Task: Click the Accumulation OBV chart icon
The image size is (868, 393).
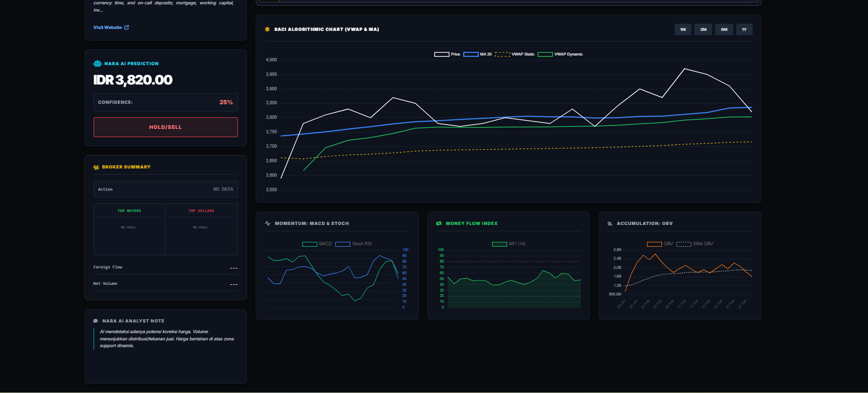Action: tap(610, 224)
